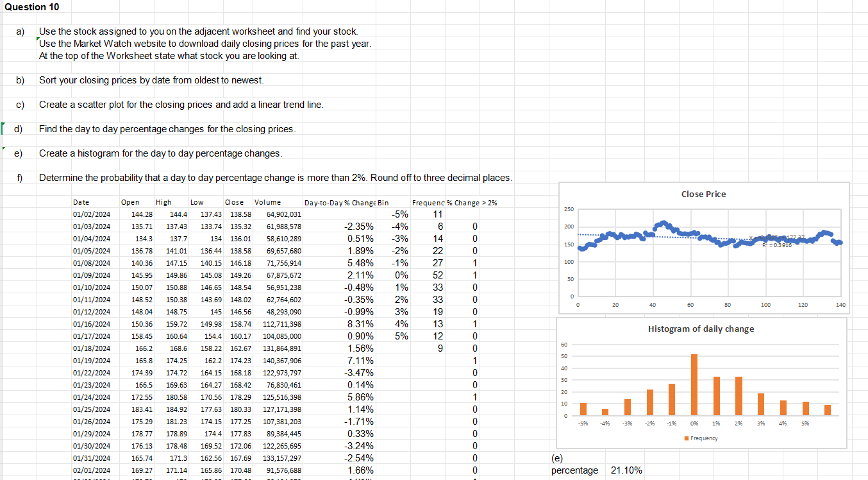Select the "f)" step label cell
This screenshot has height=480, width=868.
[x=20, y=178]
